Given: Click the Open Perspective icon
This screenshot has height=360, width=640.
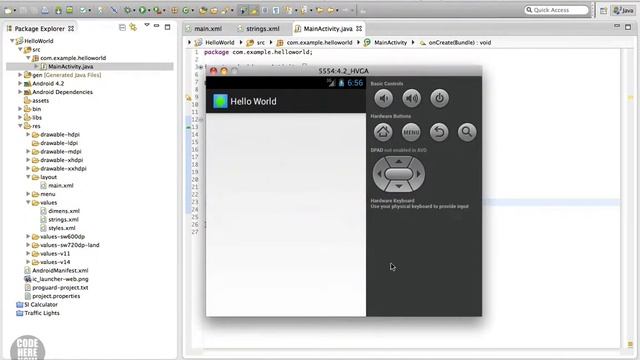Looking at the screenshot, I should point(603,11).
